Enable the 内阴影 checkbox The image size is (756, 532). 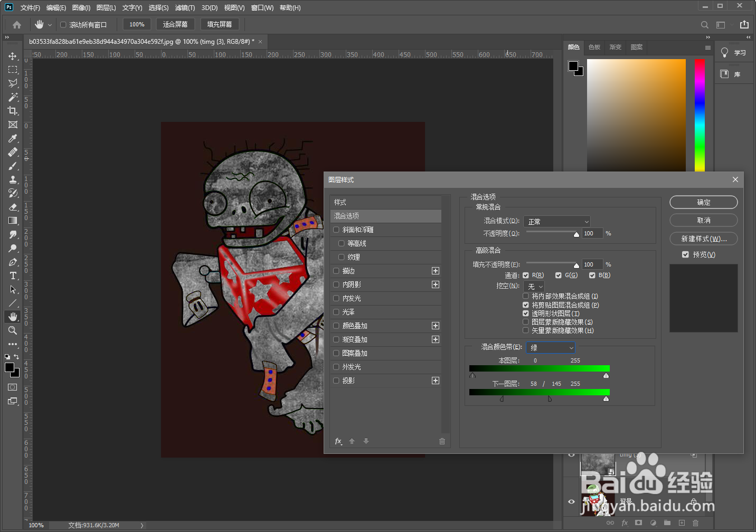pos(336,284)
